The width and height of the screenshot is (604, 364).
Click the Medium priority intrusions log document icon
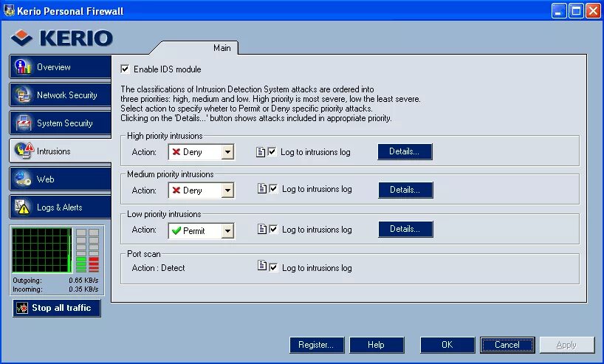pyautogui.click(x=262, y=189)
